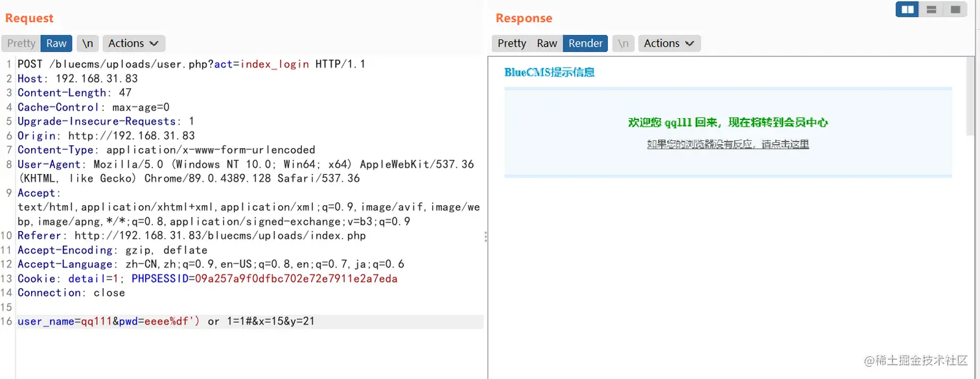Screen dimensions: 980x379
Task: Click the Response panel title
Action: click(524, 18)
